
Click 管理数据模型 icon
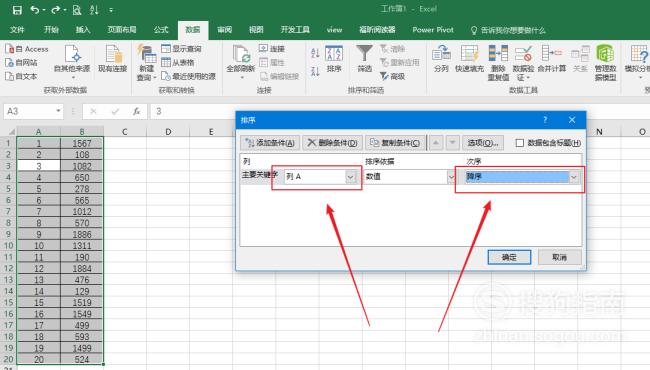[605, 63]
